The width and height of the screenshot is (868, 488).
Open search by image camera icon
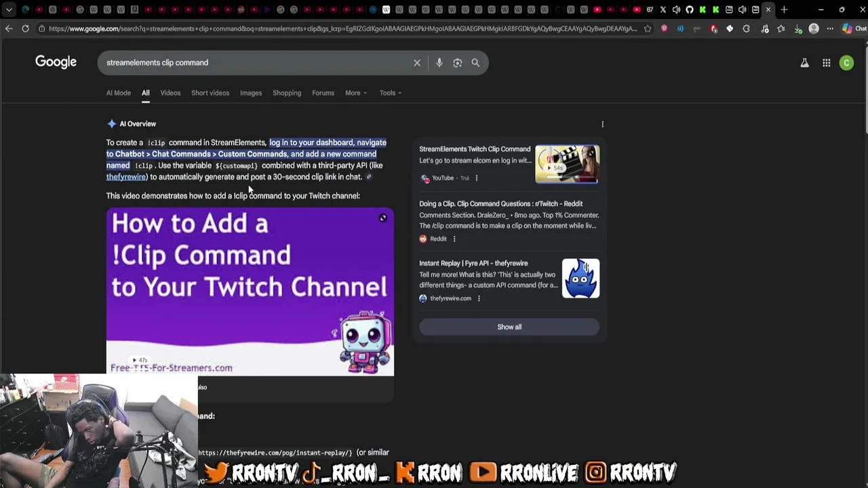click(458, 63)
